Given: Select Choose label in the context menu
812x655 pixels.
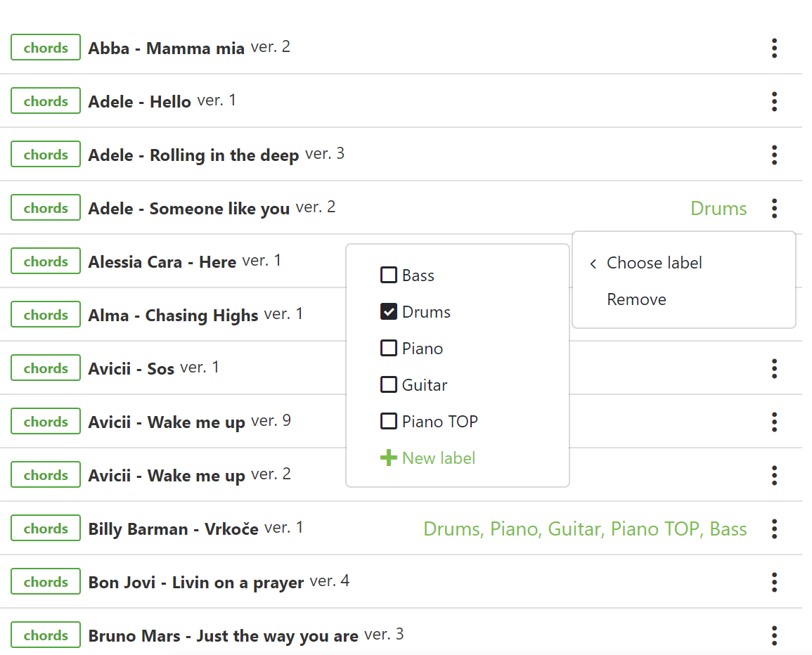Looking at the screenshot, I should click(x=654, y=262).
